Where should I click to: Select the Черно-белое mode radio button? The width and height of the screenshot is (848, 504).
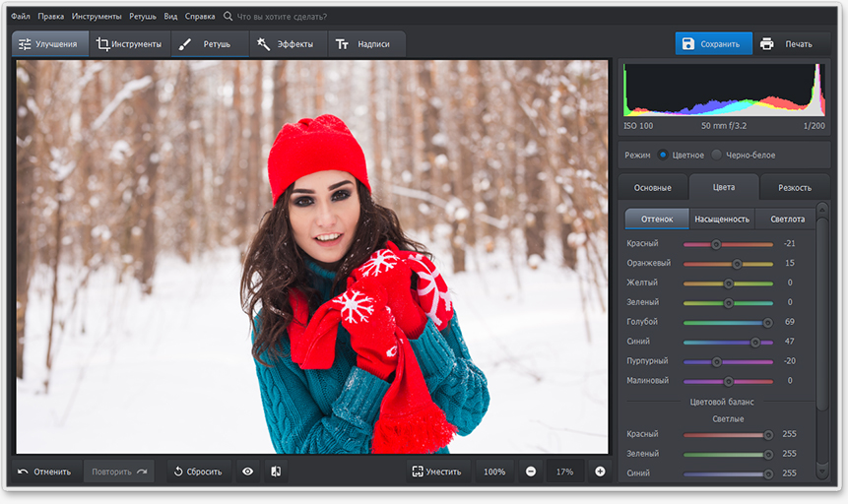[x=716, y=155]
